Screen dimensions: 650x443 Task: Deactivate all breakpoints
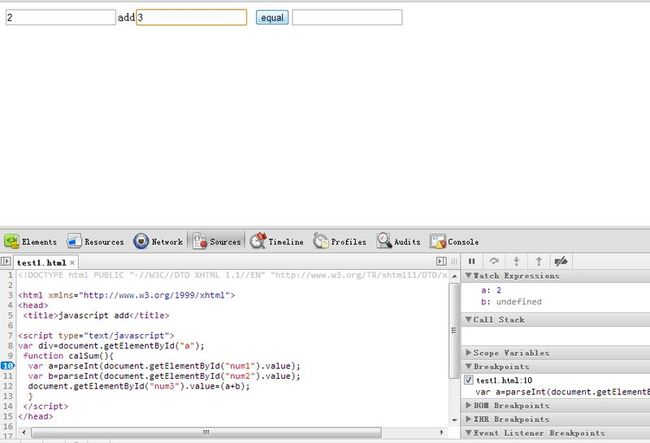(x=560, y=261)
